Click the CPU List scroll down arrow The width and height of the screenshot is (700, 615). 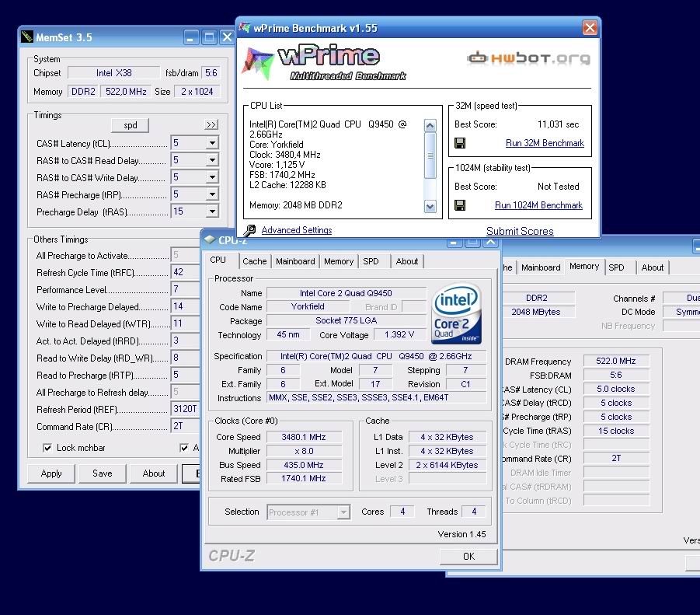pyautogui.click(x=430, y=206)
